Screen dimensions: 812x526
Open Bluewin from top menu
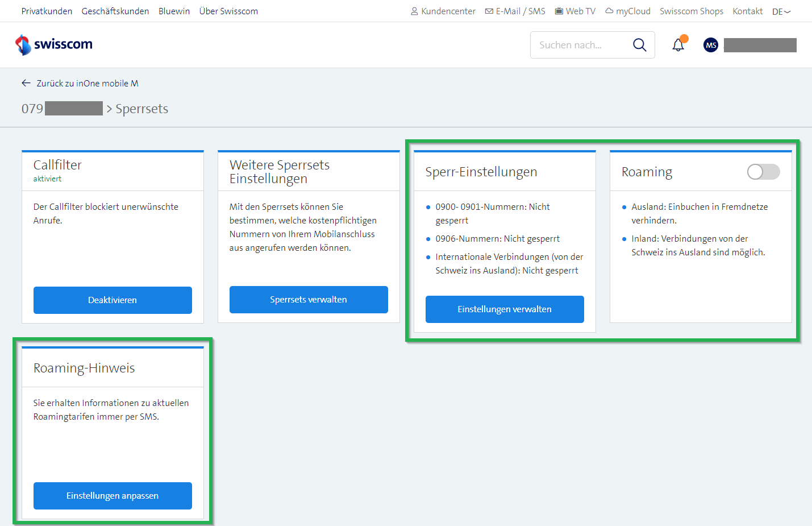tap(174, 11)
